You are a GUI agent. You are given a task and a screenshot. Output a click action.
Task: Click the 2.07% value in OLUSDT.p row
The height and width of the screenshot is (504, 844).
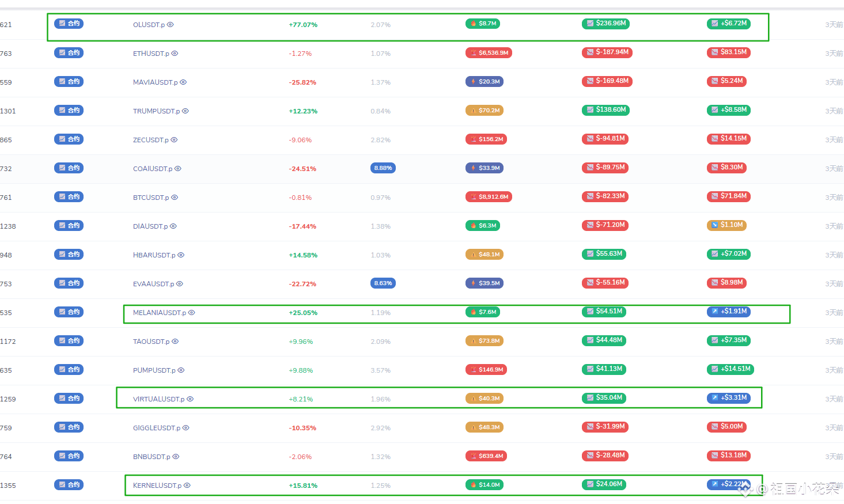381,25
